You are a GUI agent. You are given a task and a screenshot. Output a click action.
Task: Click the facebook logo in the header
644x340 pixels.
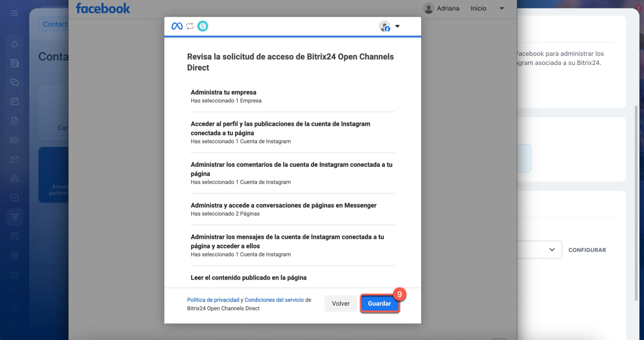coord(103,8)
